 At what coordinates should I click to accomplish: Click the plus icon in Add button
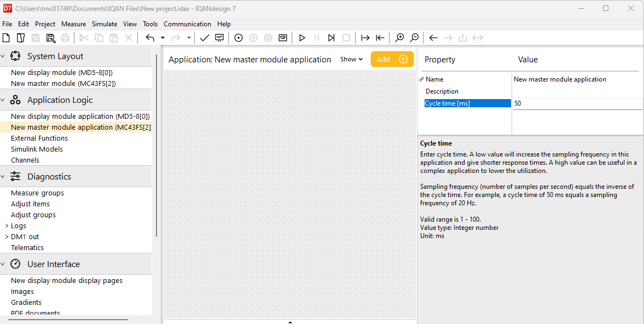pyautogui.click(x=403, y=59)
